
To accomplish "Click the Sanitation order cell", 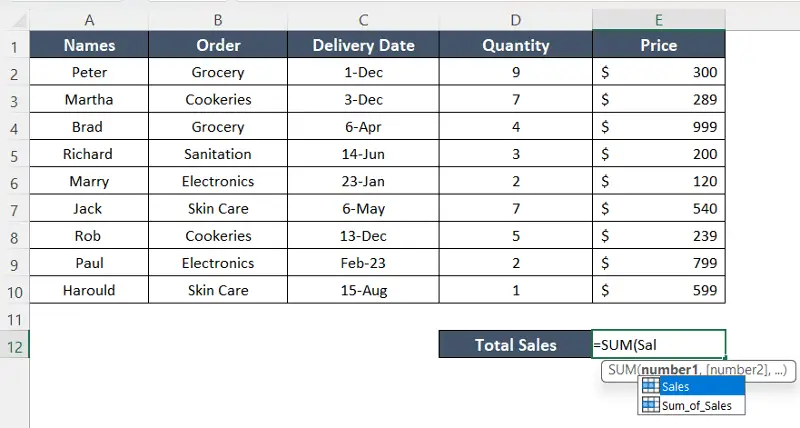I will 218,154.
